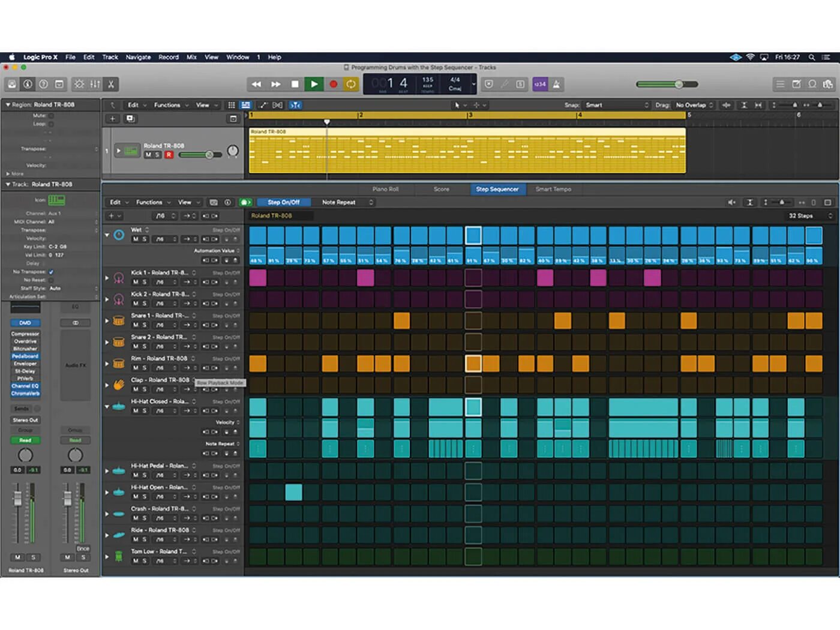Screen dimensions: 840x630
Task: Toggle the Inspector info button
Action: click(27, 84)
